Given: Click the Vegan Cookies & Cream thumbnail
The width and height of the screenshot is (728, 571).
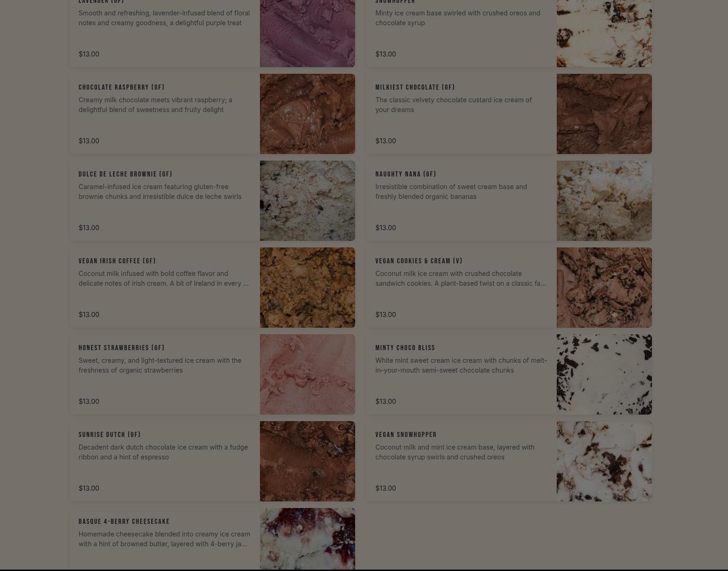Looking at the screenshot, I should click(x=604, y=288).
